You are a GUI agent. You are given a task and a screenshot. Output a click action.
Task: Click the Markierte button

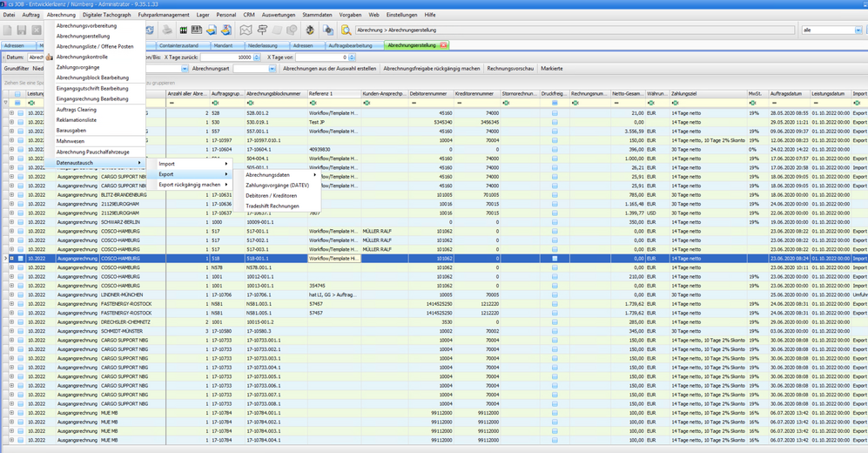(552, 69)
